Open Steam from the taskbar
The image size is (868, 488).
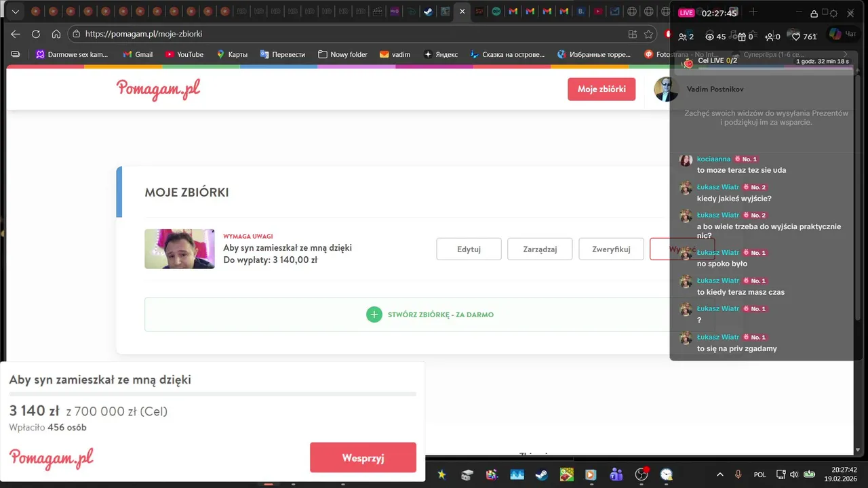point(542,474)
